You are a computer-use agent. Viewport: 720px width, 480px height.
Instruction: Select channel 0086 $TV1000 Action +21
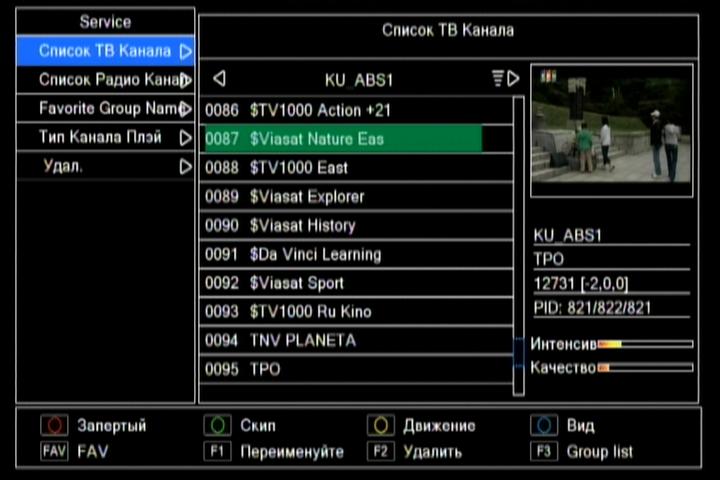click(x=356, y=110)
